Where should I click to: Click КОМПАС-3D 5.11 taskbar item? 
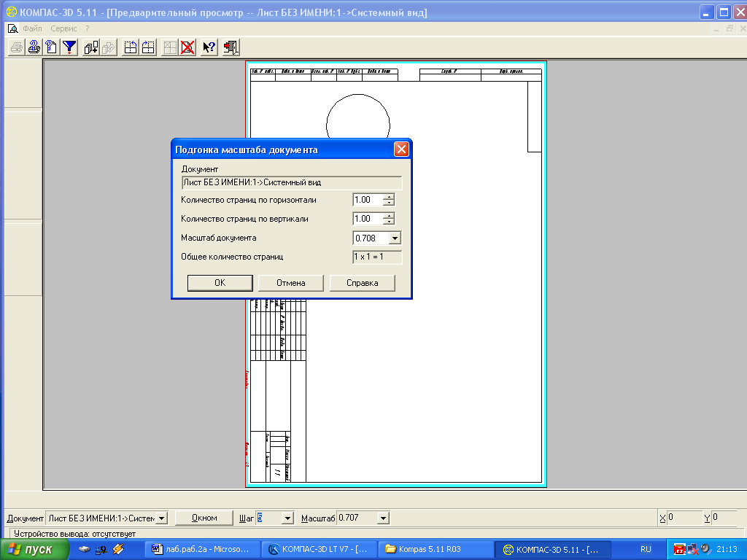pos(553,550)
